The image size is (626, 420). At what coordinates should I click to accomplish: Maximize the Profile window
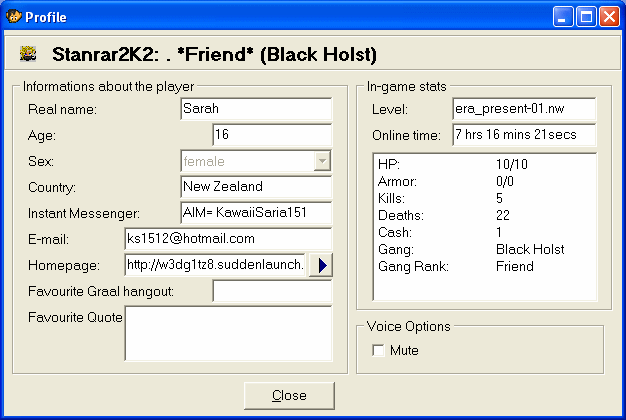click(x=589, y=16)
